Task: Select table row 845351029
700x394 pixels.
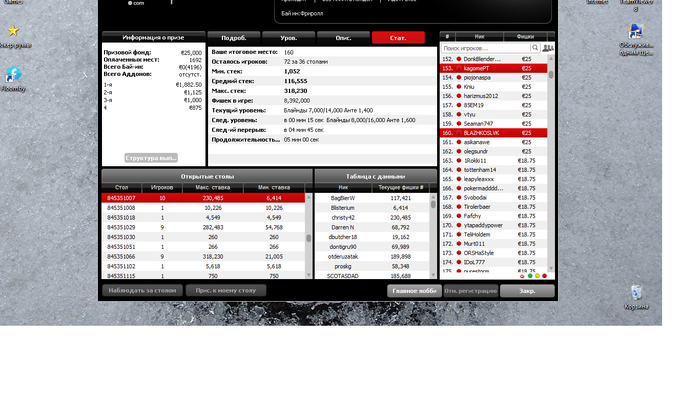Action: (204, 228)
